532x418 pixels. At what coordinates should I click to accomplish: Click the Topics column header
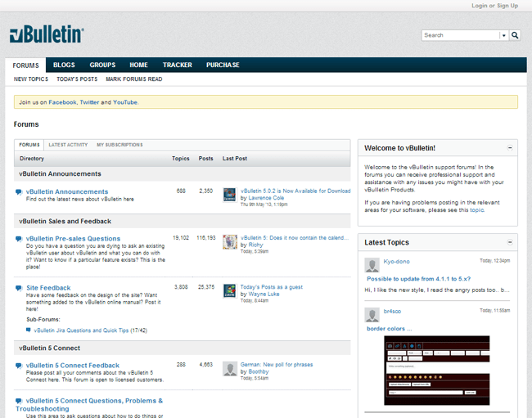[x=181, y=159]
